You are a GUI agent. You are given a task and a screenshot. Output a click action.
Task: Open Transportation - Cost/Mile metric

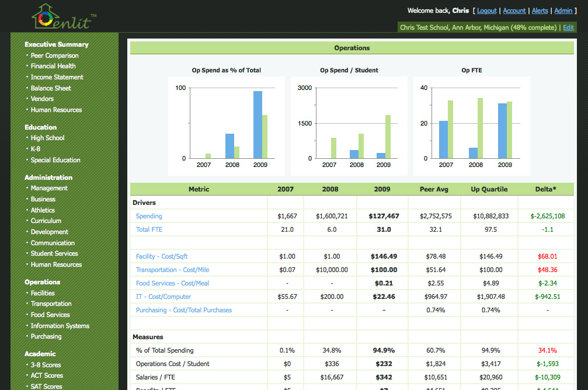172,270
